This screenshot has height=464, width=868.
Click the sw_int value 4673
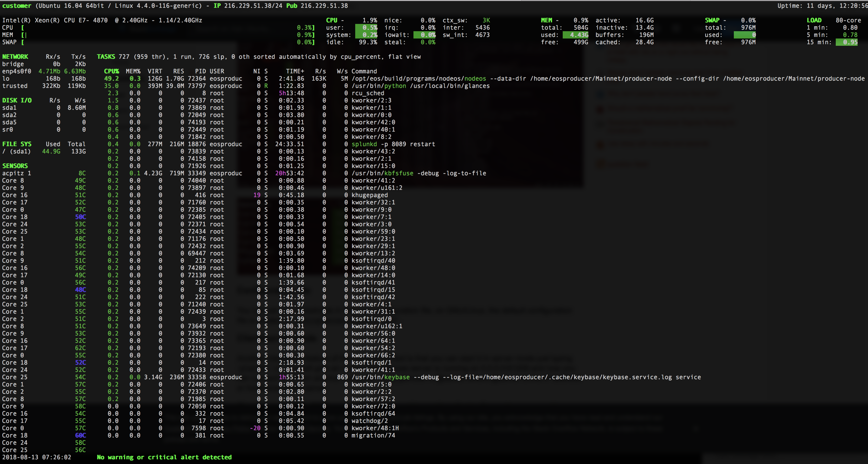[x=483, y=35]
